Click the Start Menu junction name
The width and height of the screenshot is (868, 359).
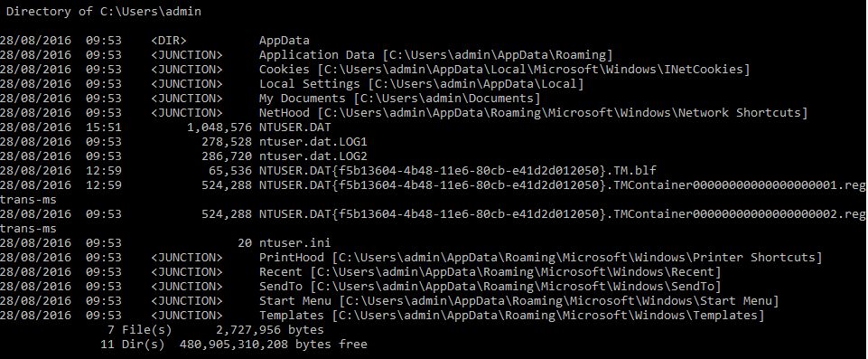pyautogui.click(x=295, y=300)
